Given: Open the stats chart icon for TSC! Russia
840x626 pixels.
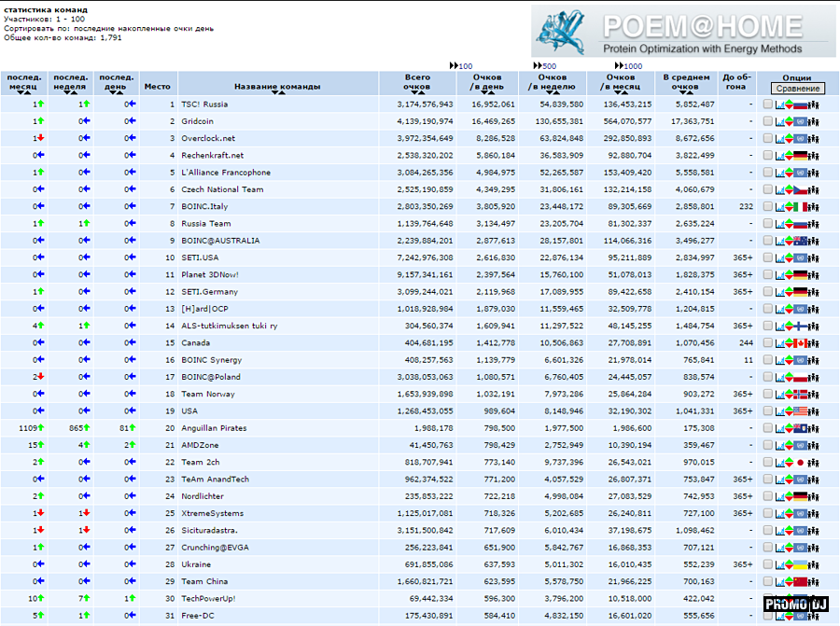Looking at the screenshot, I should [779, 104].
